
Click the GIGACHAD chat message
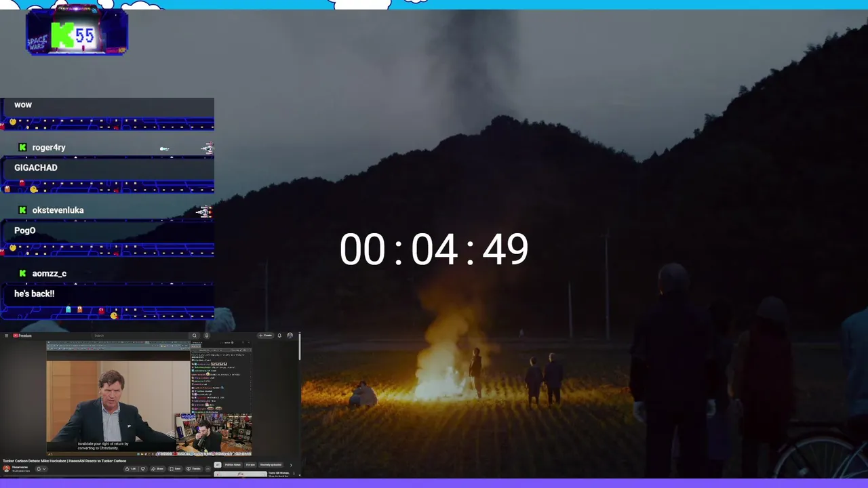click(x=36, y=167)
